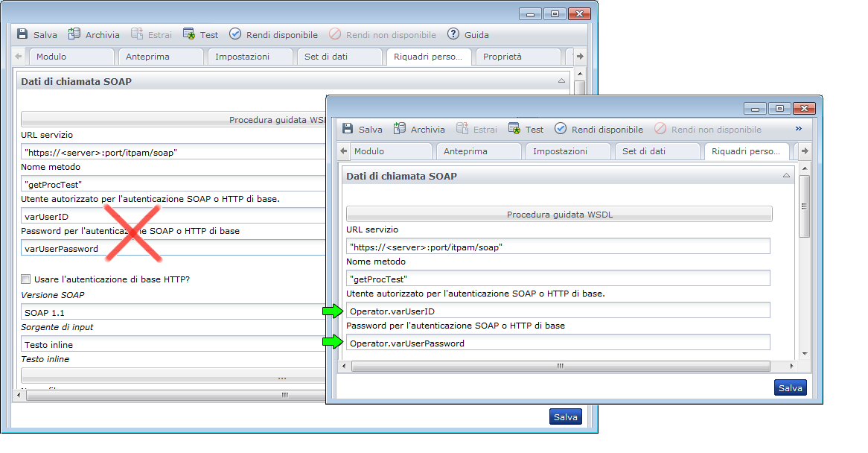Viewport: 868px width, 453px height.
Task: Click varUserID field in back window
Action: 173,216
